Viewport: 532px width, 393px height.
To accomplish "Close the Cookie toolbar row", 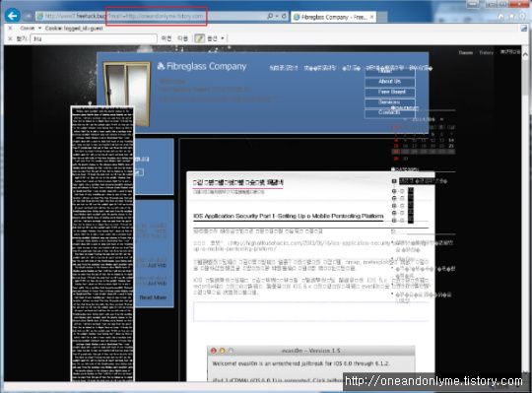I will (x=10, y=28).
